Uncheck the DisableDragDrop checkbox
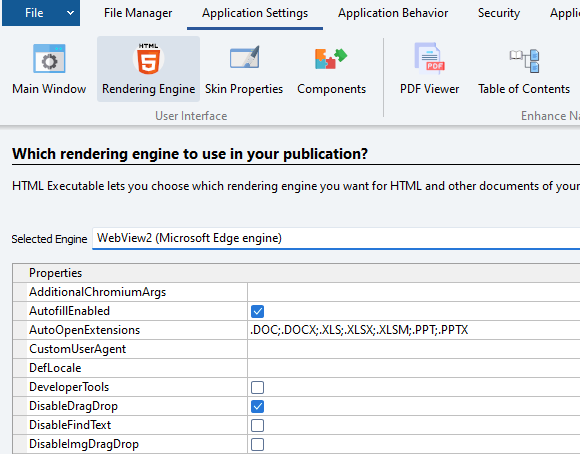 coord(257,406)
